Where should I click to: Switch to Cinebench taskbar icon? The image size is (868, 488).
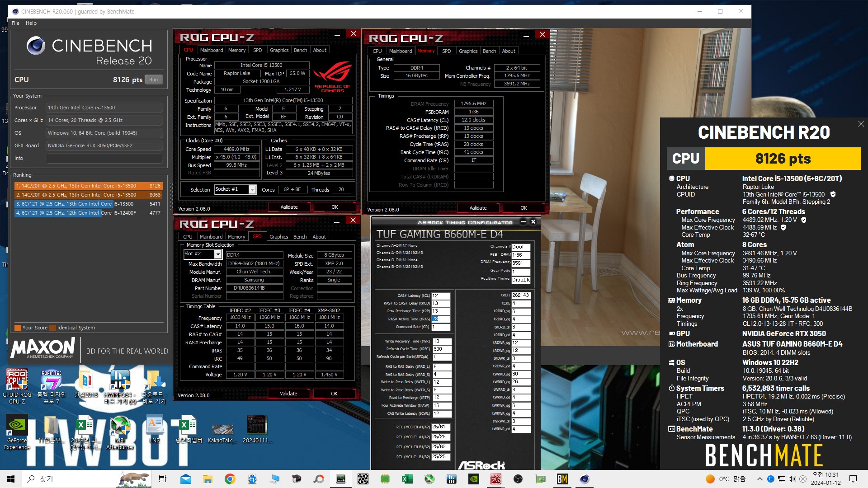pyautogui.click(x=584, y=479)
